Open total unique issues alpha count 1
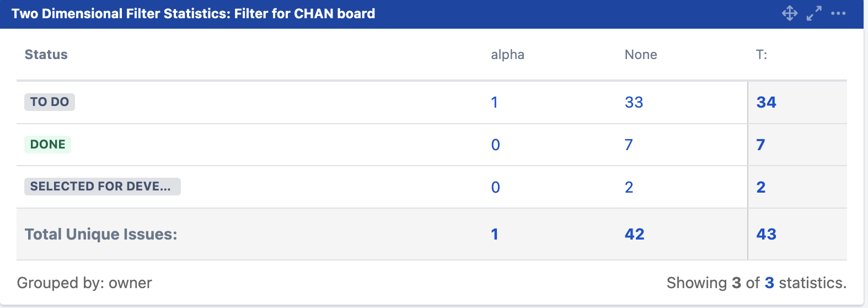The height and width of the screenshot is (308, 868). click(495, 235)
